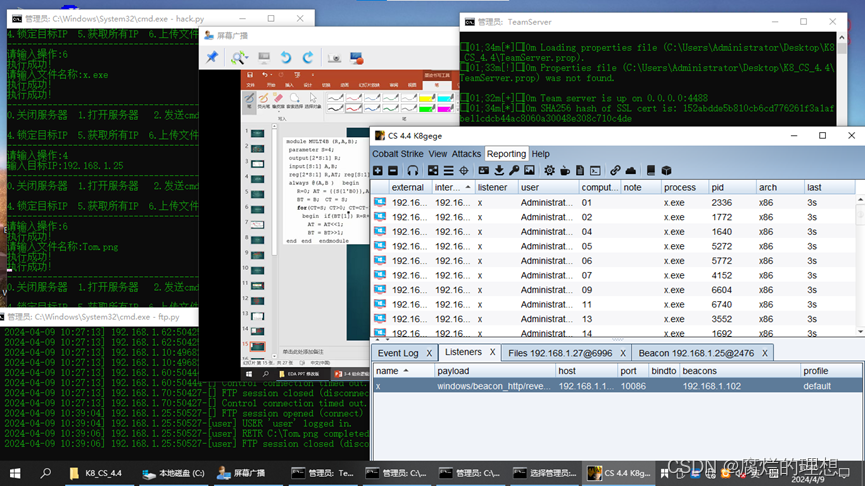The image size is (865, 486).
Task: Click the Manage Web Server cloud icon
Action: [x=631, y=170]
